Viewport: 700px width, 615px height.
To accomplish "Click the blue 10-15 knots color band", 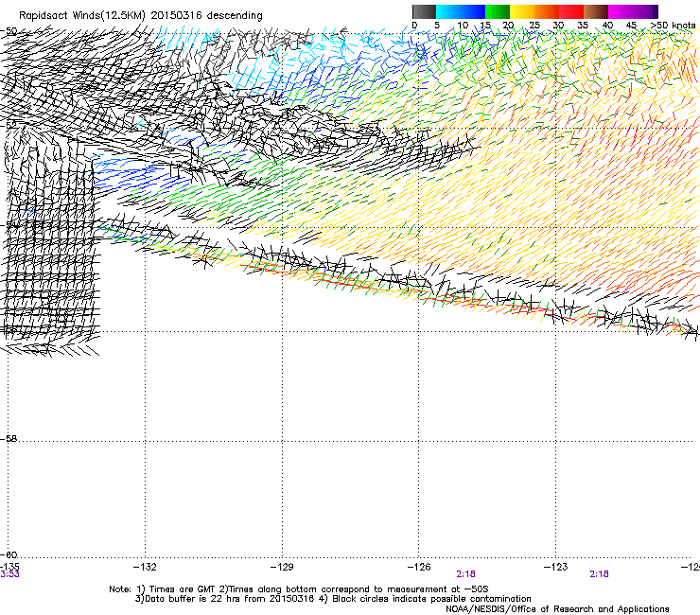I will 473,11.
